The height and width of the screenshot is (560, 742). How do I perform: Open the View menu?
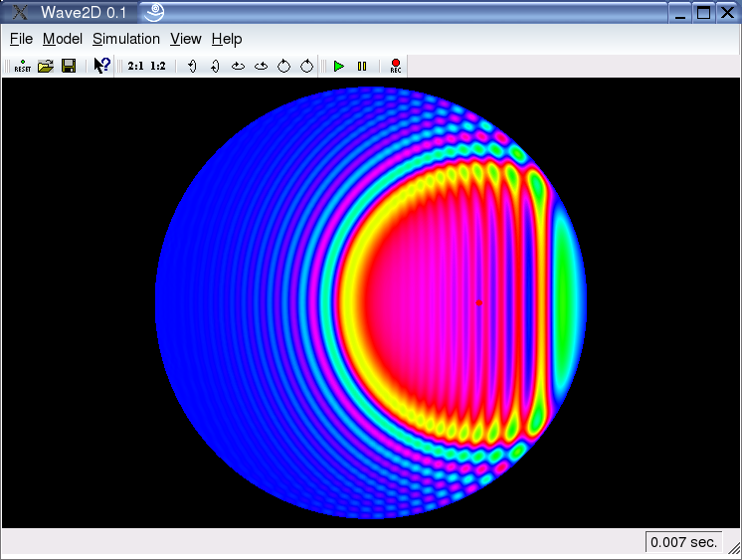(186, 39)
